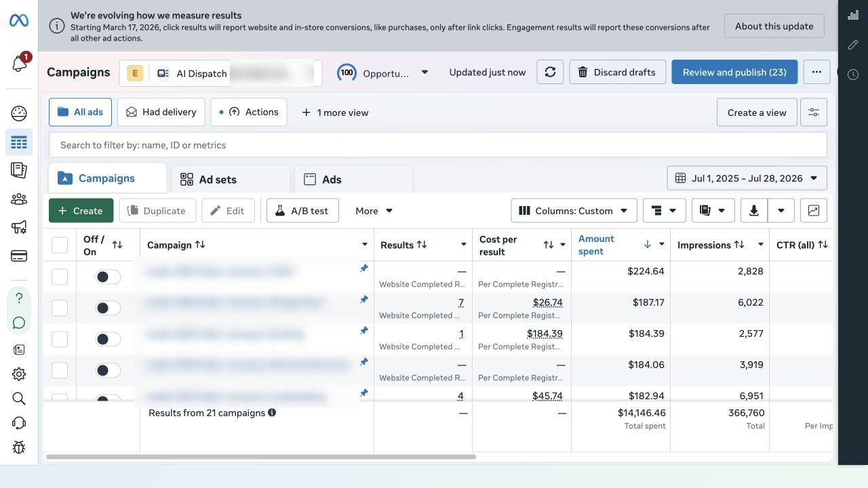This screenshot has width=868, height=488.
Task: Select the Had delivery view
Action: point(161,112)
